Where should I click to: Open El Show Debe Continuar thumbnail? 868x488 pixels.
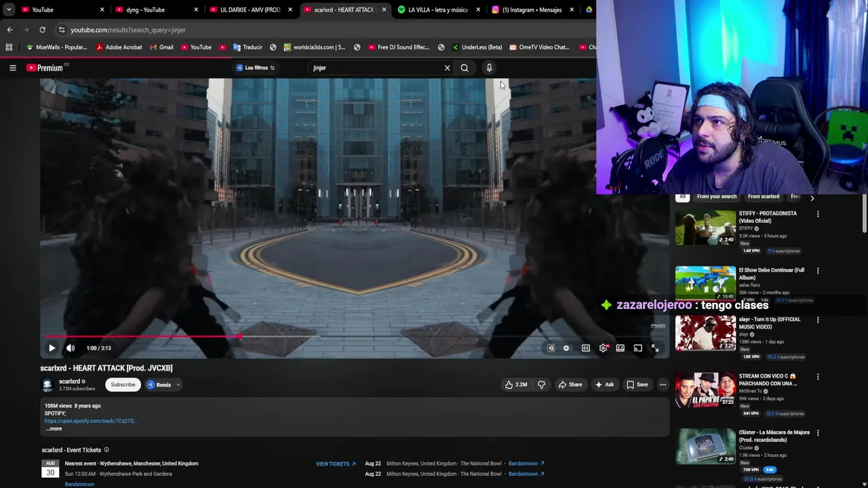point(705,283)
